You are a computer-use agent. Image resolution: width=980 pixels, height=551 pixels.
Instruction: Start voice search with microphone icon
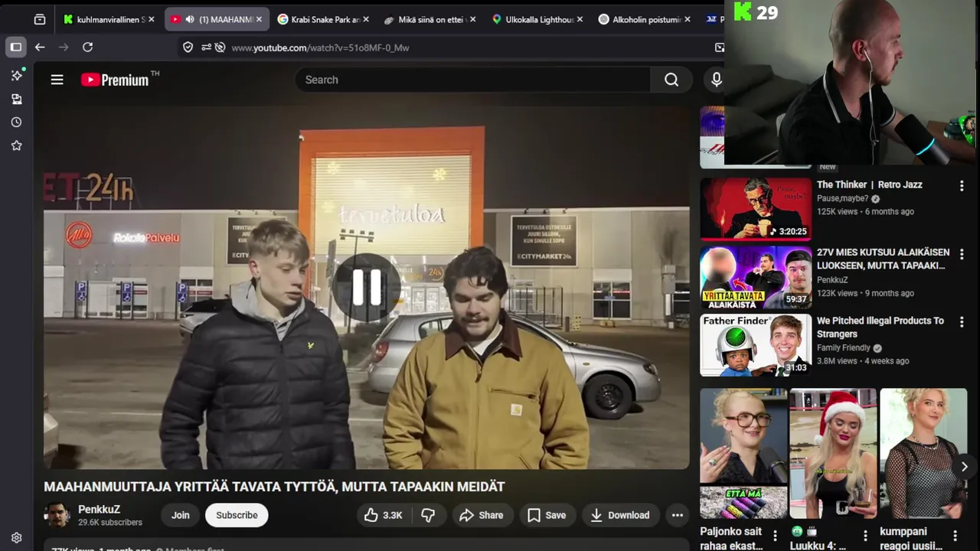[716, 80]
